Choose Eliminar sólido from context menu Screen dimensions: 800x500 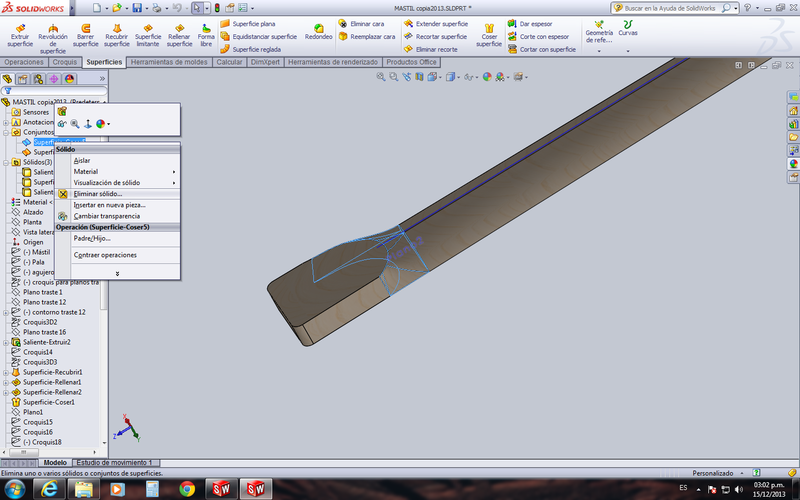tap(98, 194)
